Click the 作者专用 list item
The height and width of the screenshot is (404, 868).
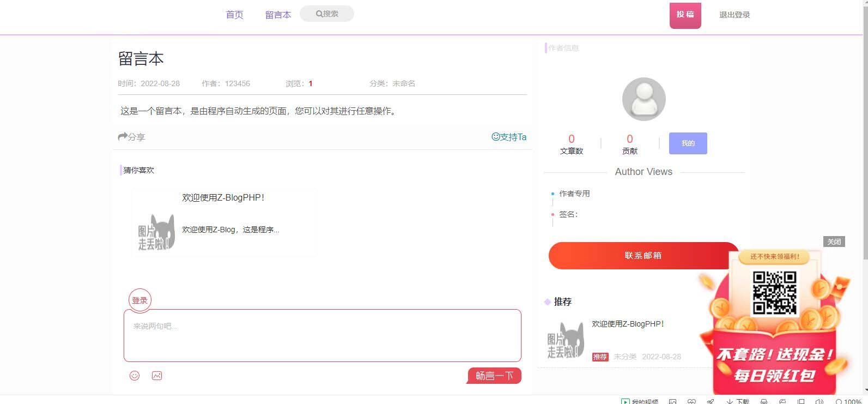[x=574, y=194]
